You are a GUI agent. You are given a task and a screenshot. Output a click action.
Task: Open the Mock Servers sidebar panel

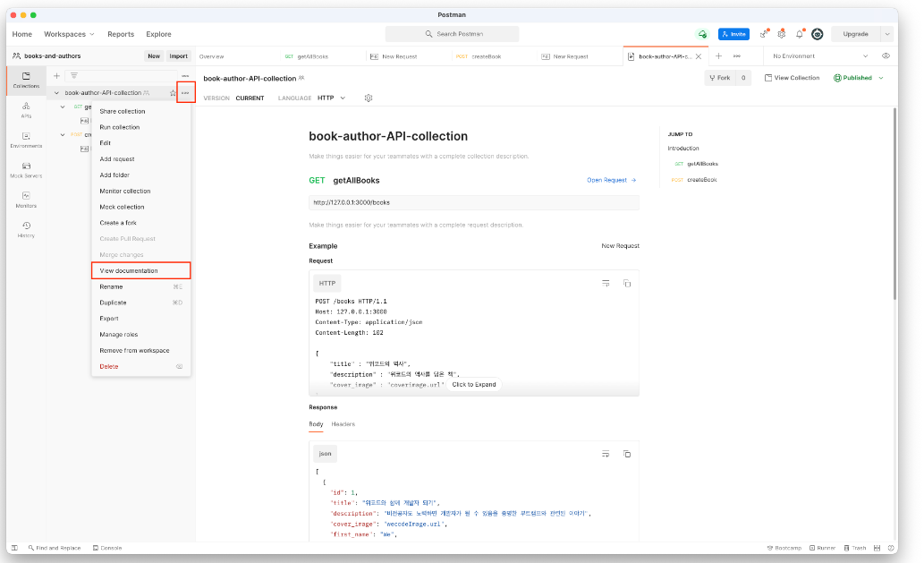tap(26, 170)
